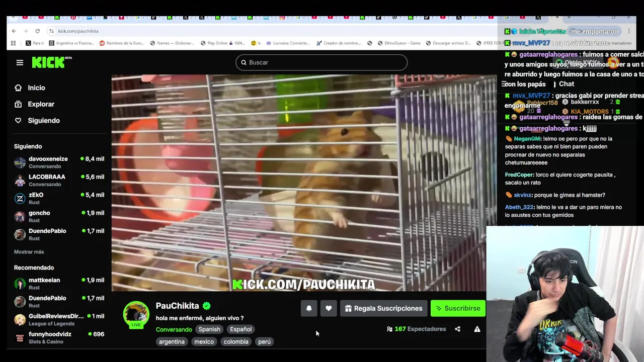Image resolution: width=644 pixels, height=362 pixels.
Task: Open the 'Para ti' X bookmark
Action: point(35,43)
